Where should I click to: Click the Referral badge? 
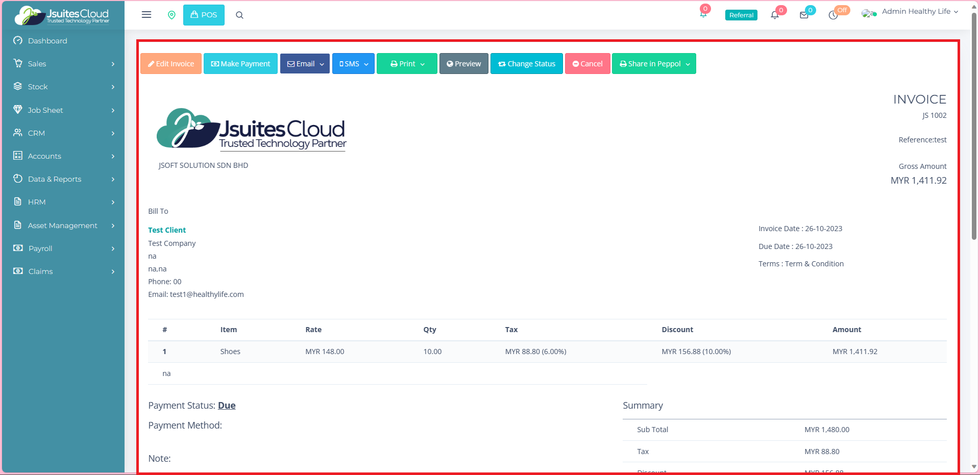[741, 15]
